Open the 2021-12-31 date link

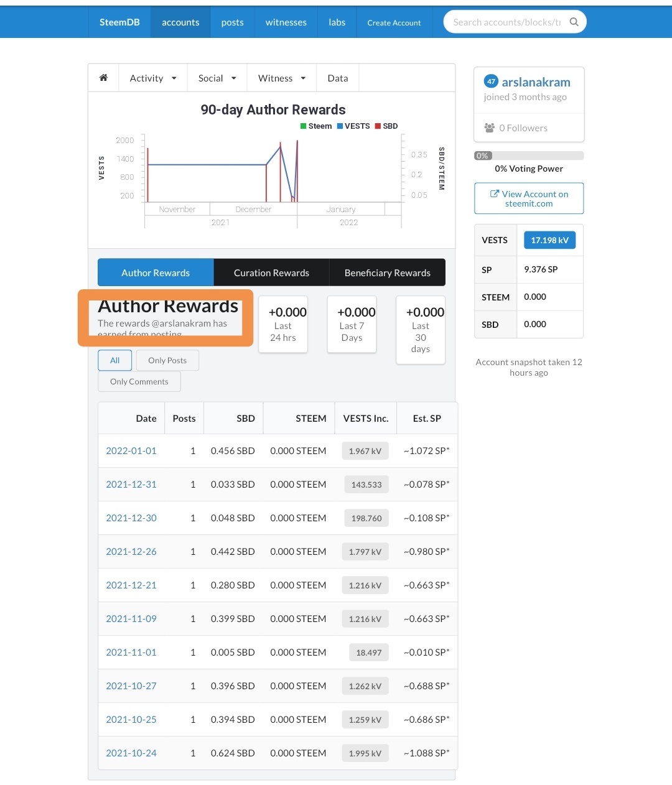click(x=131, y=484)
